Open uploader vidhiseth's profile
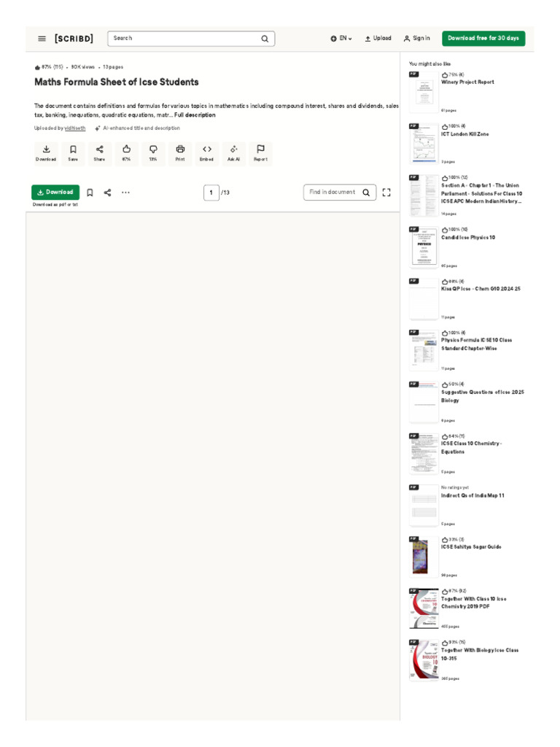Viewport: 560px width, 747px height. [75, 128]
